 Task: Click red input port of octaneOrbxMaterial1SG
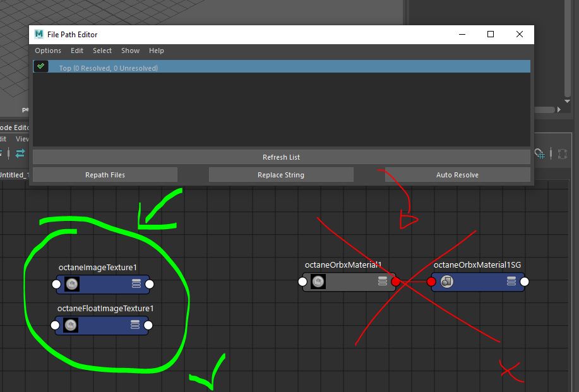[431, 282]
